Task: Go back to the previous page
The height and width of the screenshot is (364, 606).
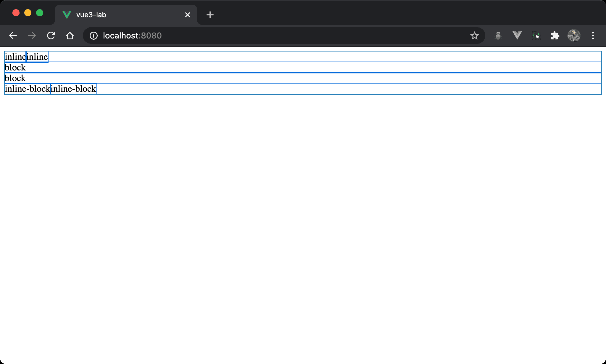Action: pos(13,36)
